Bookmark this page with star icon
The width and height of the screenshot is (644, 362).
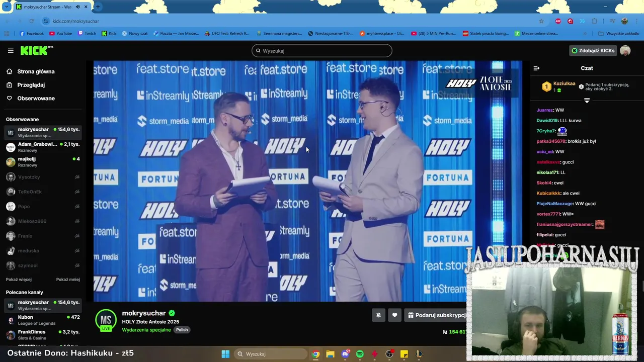(541, 21)
